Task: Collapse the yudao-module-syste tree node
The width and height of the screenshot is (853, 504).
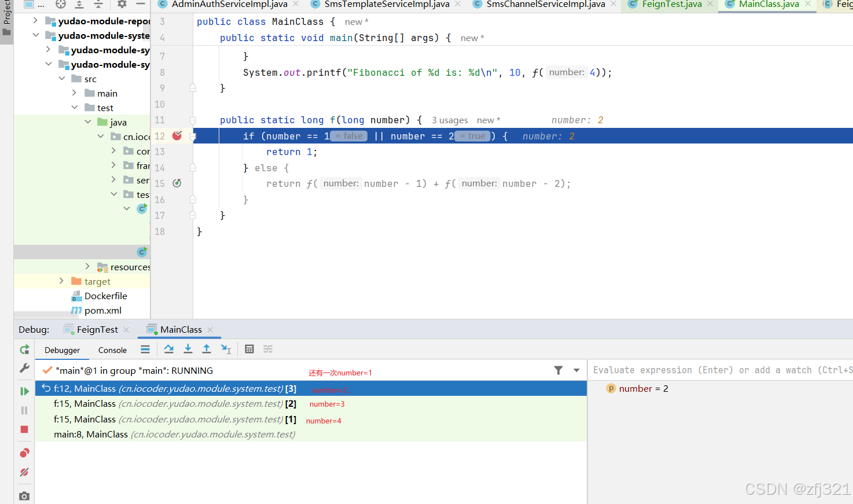Action: [35, 35]
